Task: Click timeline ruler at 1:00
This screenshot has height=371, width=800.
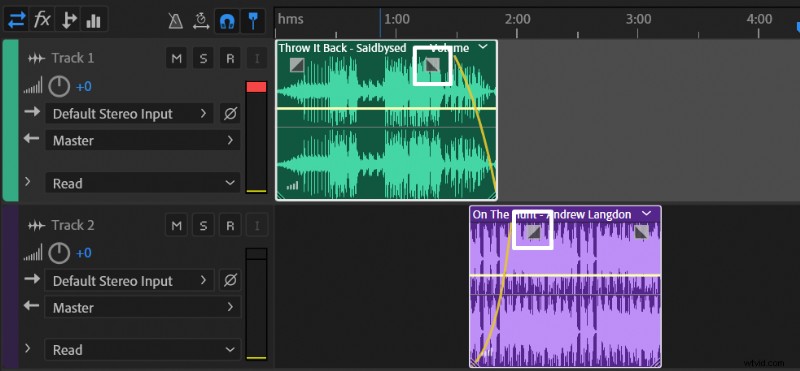Action: [396, 19]
